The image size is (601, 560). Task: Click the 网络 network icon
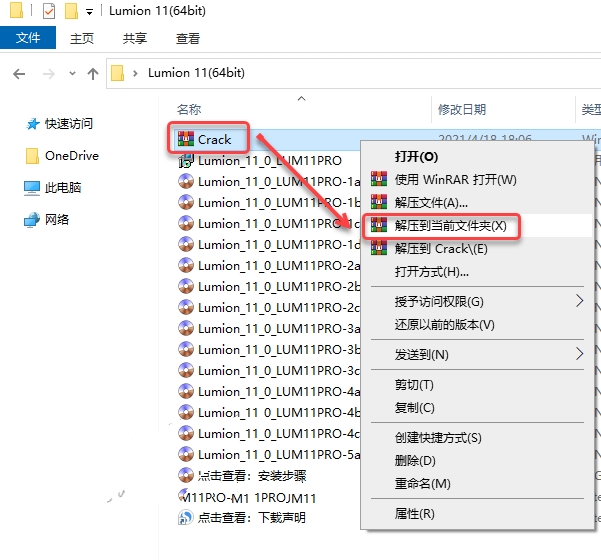pyautogui.click(x=32, y=220)
